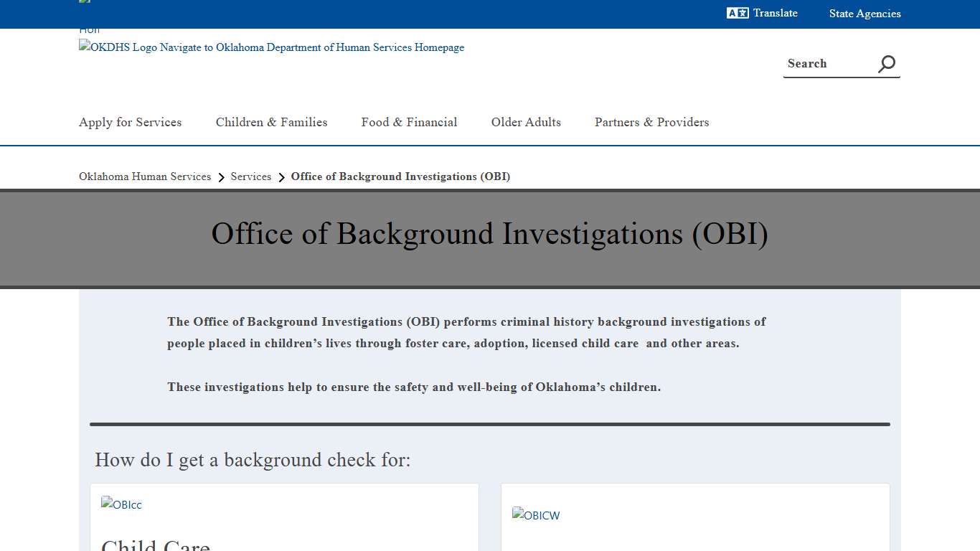Go to Oklahoma Human Services breadcrumb
This screenshot has width=980, height=551.
point(144,176)
